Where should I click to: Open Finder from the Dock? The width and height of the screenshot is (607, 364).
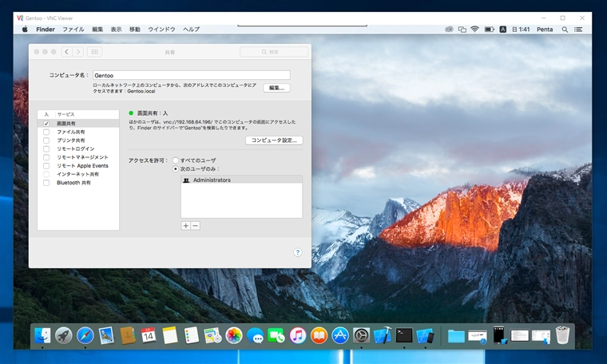tap(42, 335)
